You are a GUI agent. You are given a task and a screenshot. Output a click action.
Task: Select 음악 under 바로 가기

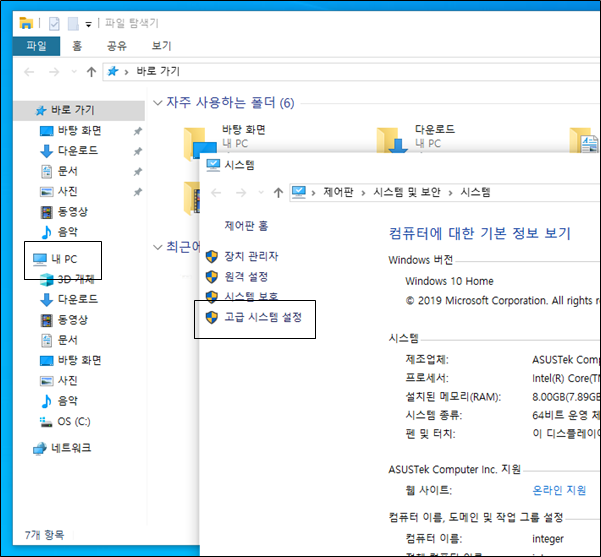[x=59, y=232]
